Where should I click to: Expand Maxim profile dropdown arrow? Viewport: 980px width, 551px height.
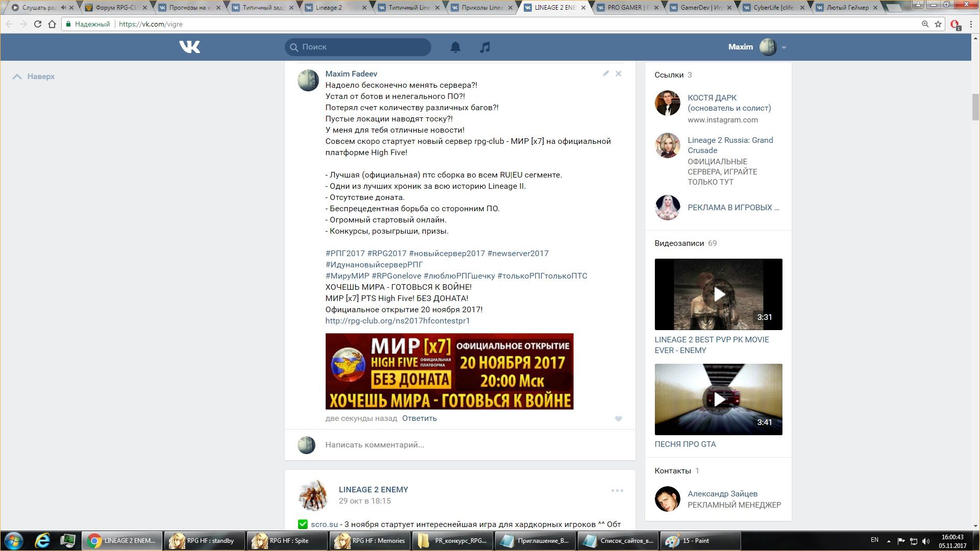pyautogui.click(x=784, y=47)
